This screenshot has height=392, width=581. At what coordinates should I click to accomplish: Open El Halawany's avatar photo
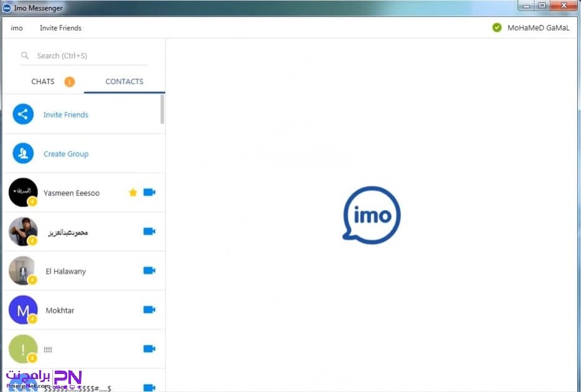(23, 271)
